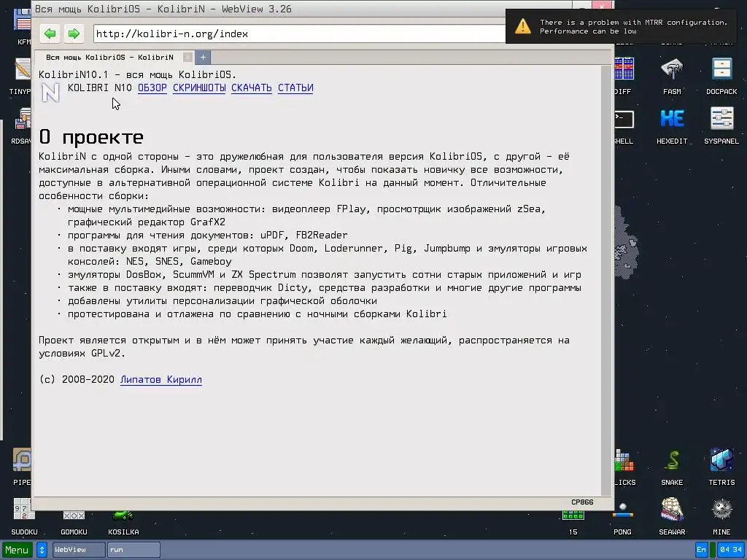Click the taskbar up-down arrow toggle

pyautogui.click(x=42, y=550)
